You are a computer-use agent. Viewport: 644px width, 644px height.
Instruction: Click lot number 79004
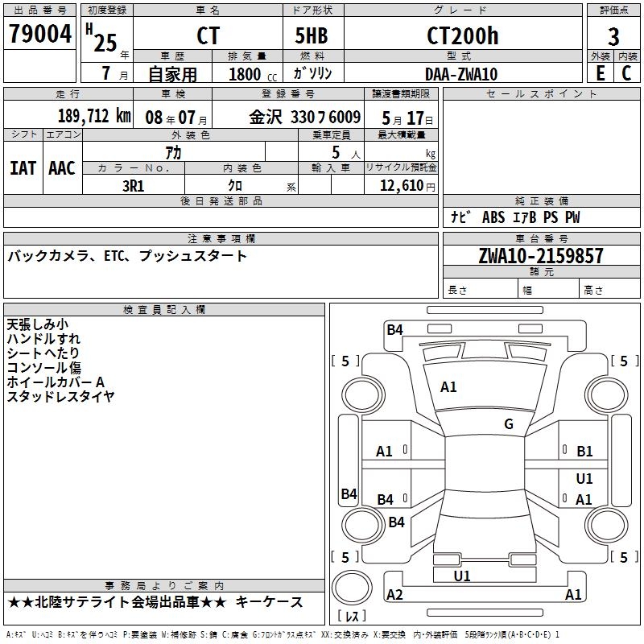click(39, 34)
